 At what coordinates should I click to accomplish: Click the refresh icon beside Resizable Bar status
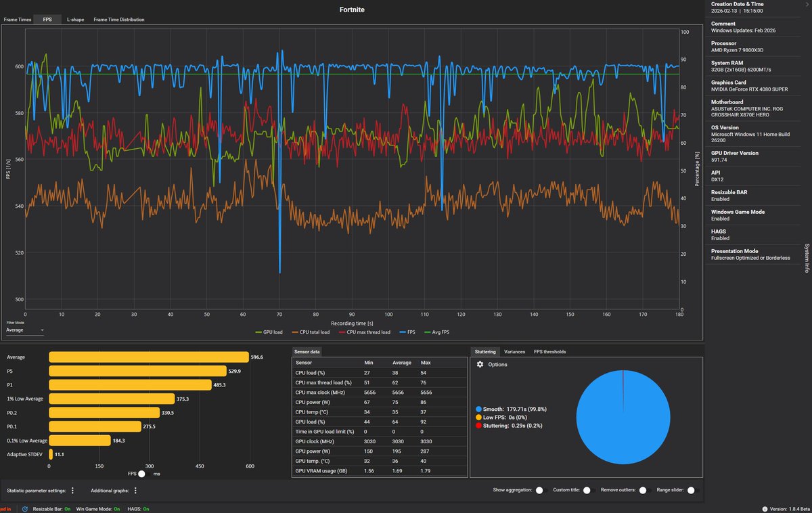pyautogui.click(x=25, y=508)
